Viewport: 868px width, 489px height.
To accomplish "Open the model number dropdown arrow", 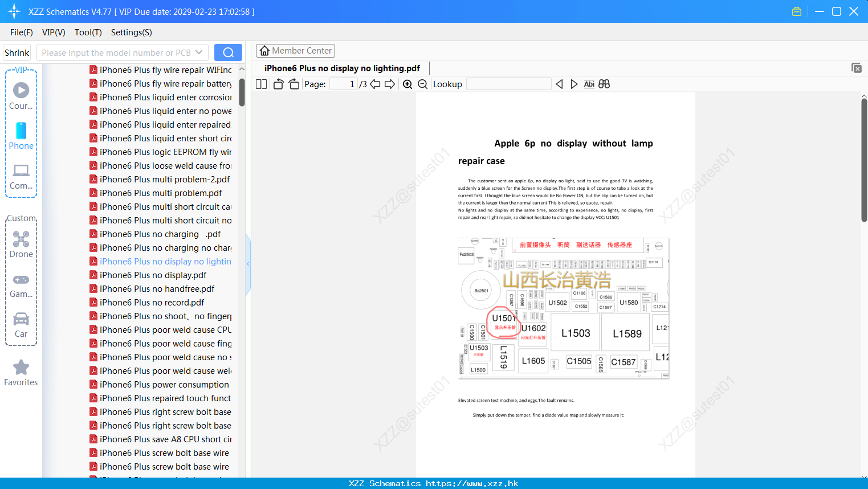I will point(199,52).
